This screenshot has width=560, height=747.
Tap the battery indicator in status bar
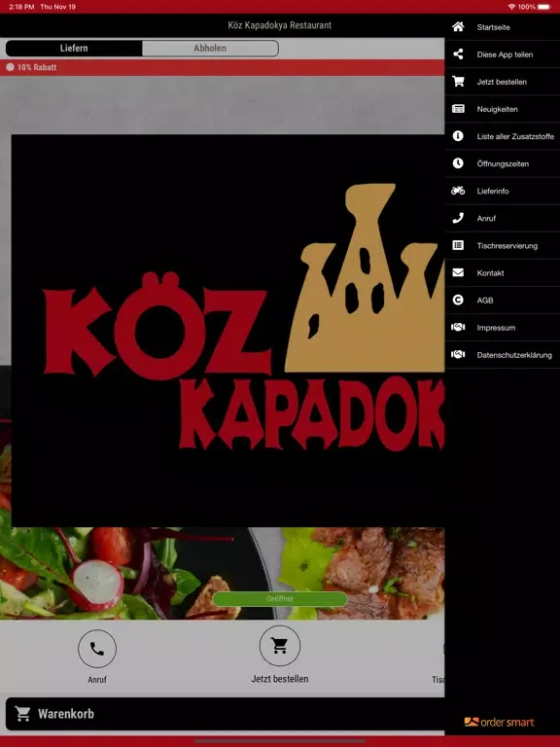click(x=544, y=7)
